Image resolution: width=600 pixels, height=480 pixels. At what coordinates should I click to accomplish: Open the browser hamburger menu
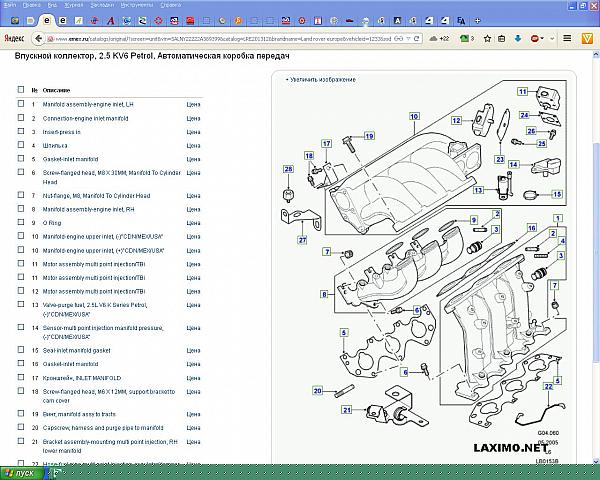[567, 38]
